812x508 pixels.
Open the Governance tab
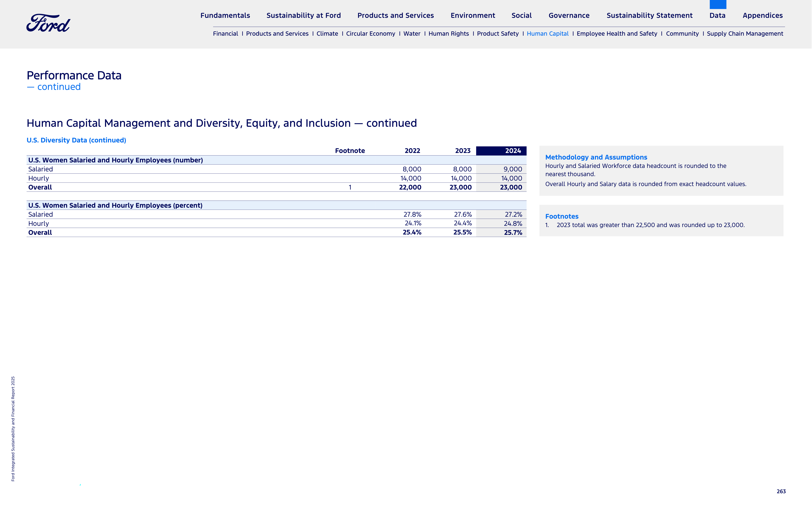pos(569,15)
